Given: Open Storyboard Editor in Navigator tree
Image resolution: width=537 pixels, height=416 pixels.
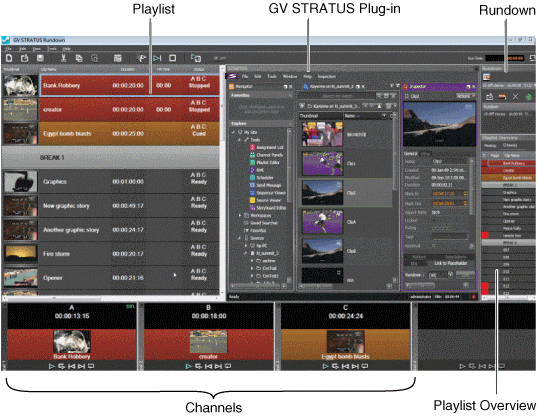Looking at the screenshot, I should pos(271,208).
